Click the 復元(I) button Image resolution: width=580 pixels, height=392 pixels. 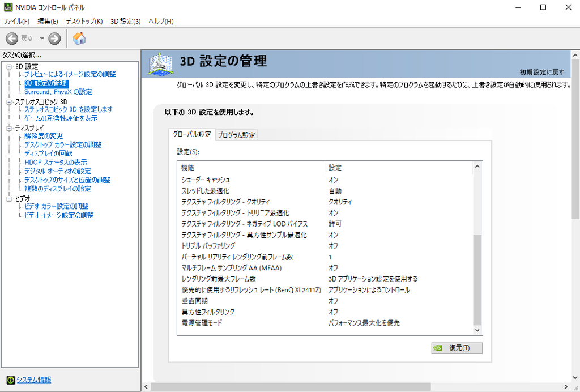(457, 348)
